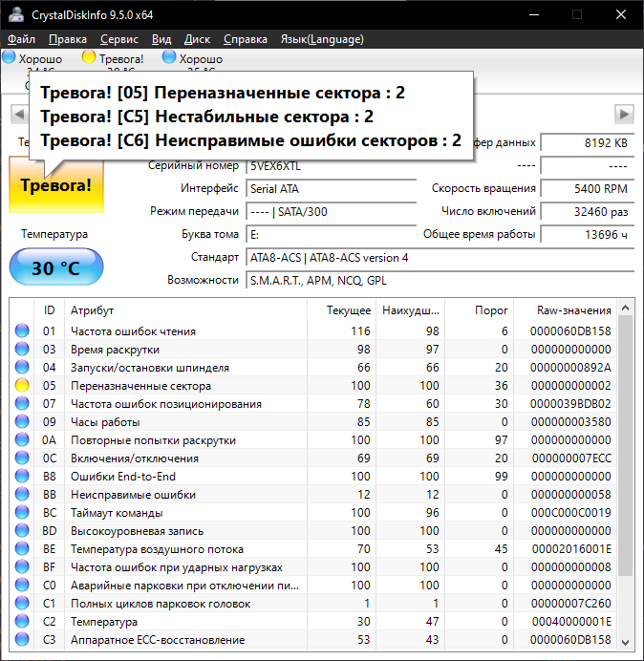Screen dimensions: 644x661
Task: Click the ID column header
Action: 49,310
